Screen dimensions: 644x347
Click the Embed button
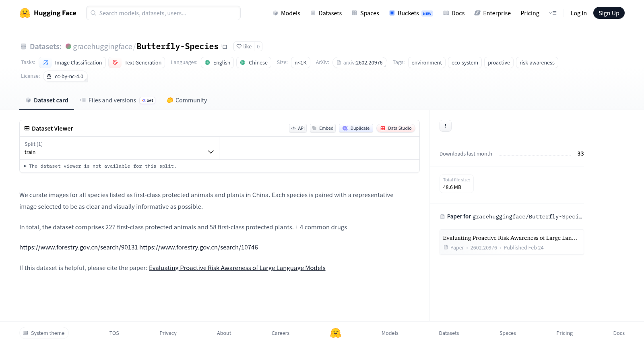323,128
